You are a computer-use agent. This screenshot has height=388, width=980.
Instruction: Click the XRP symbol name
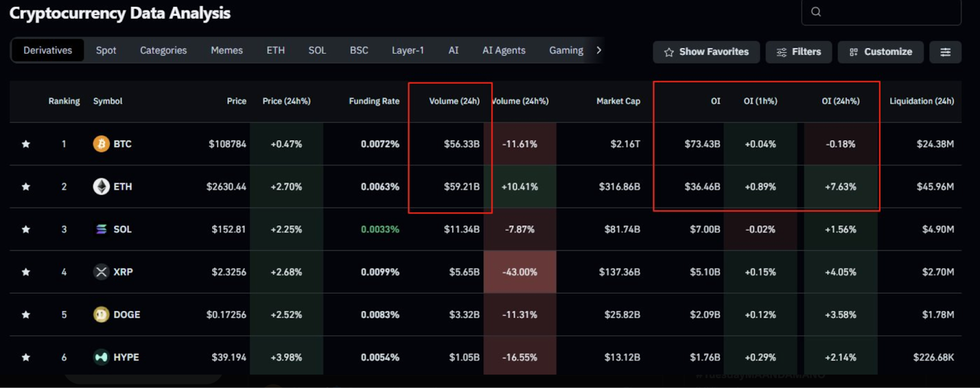pos(123,272)
